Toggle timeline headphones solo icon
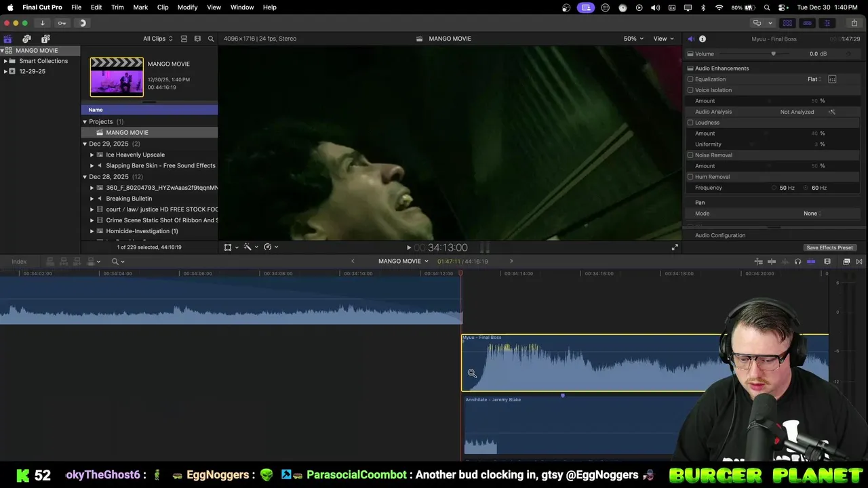 797,262
